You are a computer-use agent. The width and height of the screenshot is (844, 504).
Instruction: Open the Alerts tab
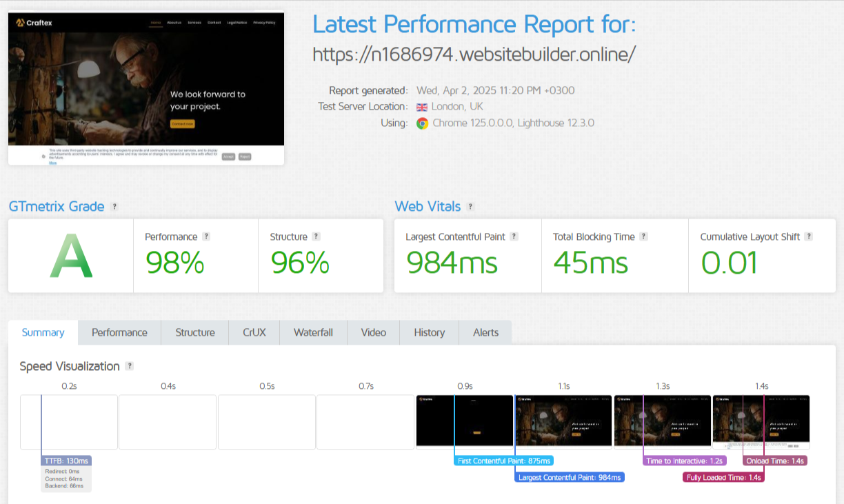pyautogui.click(x=485, y=332)
